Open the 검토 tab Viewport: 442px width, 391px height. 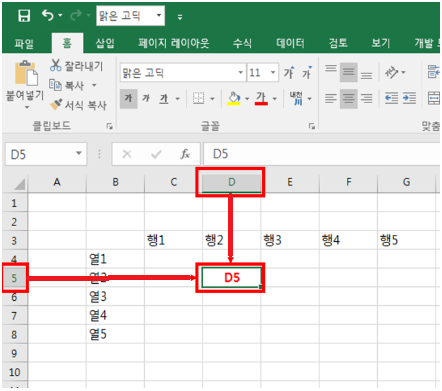(338, 43)
